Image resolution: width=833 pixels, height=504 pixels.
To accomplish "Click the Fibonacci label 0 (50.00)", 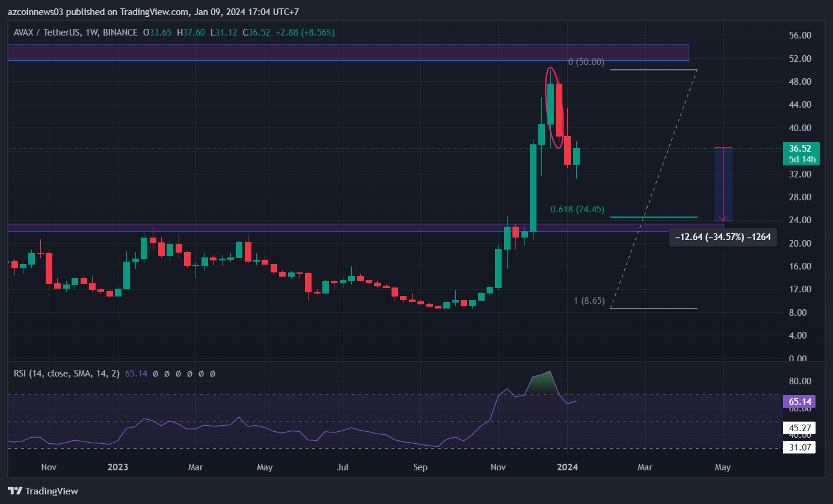I will click(x=586, y=62).
